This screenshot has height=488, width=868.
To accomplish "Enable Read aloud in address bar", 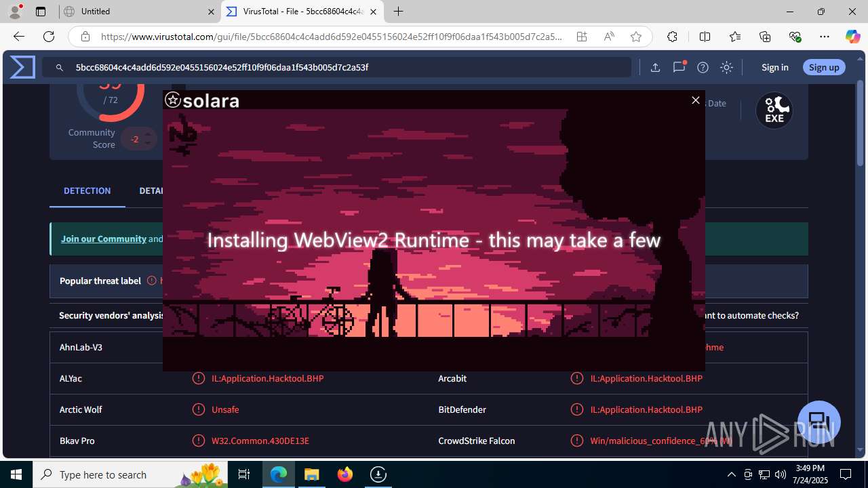I will click(x=609, y=37).
